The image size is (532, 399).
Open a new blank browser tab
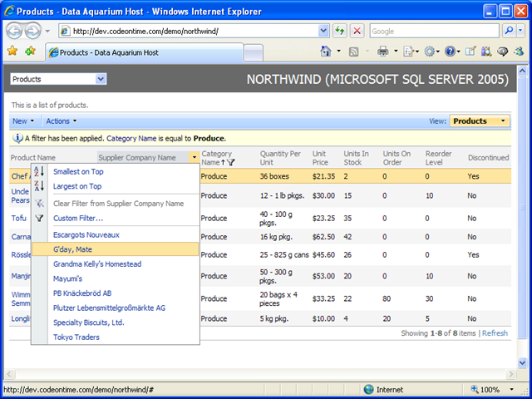pyautogui.click(x=254, y=53)
